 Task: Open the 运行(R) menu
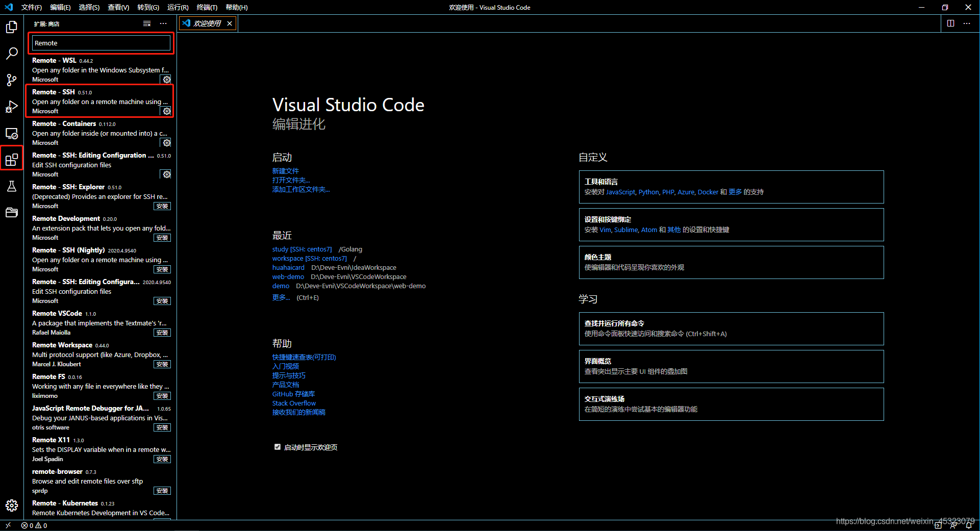click(178, 7)
